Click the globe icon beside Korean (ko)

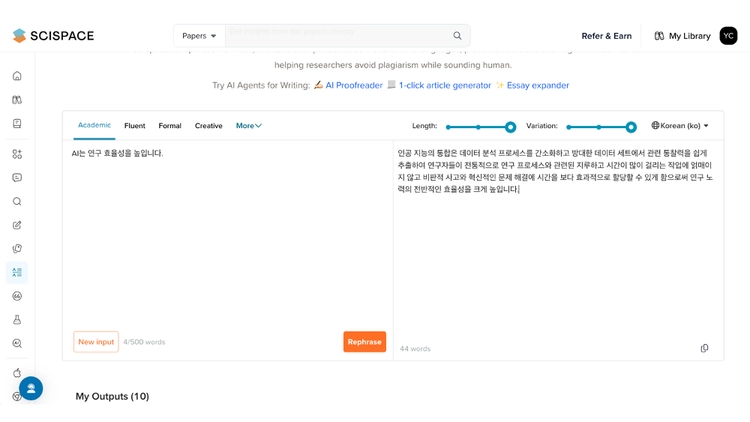(655, 125)
